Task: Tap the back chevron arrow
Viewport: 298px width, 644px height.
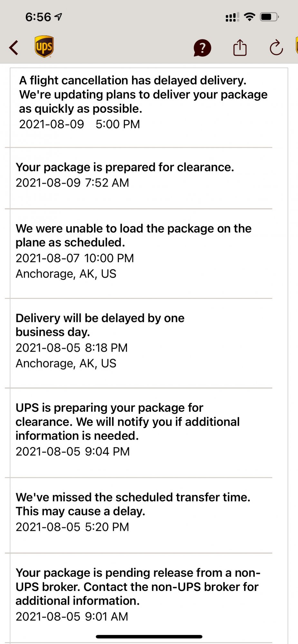Action: pos(14,48)
